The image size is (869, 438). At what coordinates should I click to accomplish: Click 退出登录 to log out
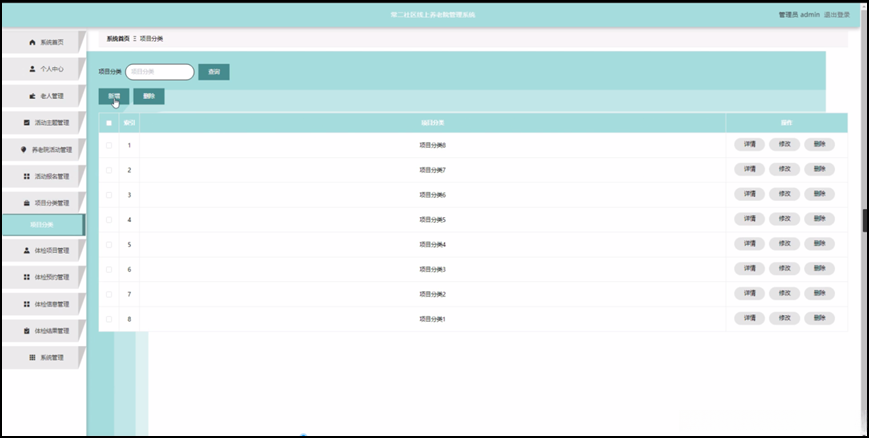point(837,15)
